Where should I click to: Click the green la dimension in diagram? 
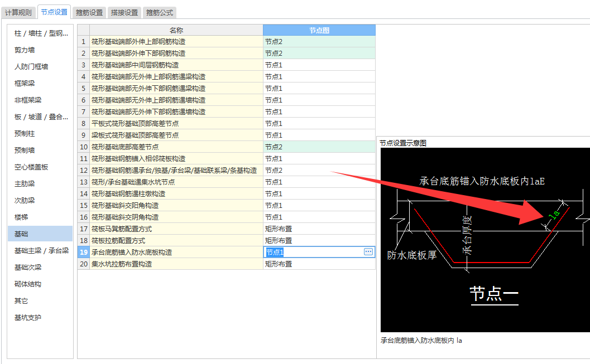coord(554,215)
